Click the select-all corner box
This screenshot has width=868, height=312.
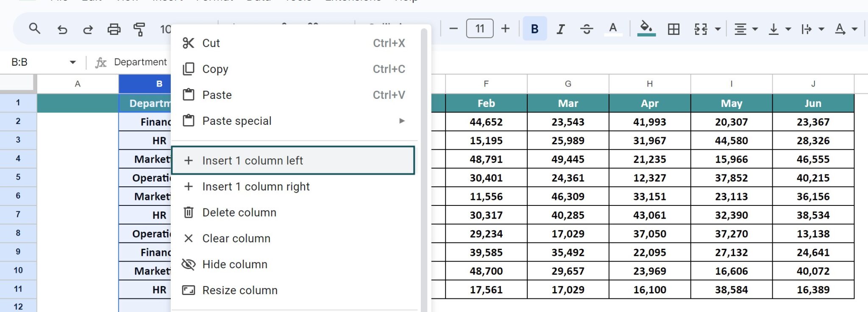pos(17,84)
